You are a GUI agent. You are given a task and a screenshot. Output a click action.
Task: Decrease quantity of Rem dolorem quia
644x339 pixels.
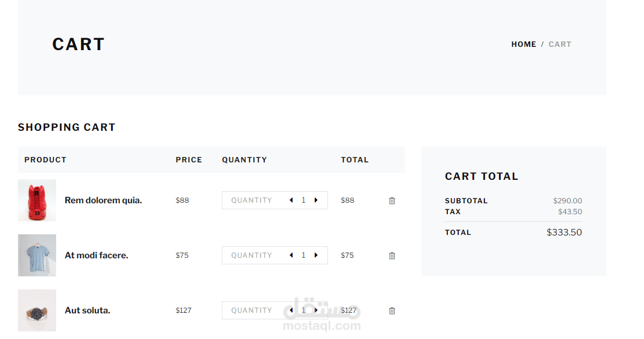291,200
